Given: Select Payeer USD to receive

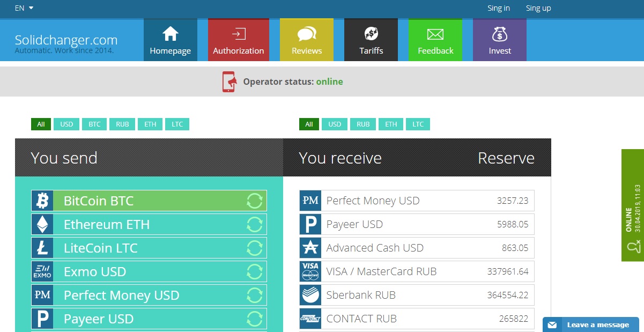Looking at the screenshot, I should 417,224.
